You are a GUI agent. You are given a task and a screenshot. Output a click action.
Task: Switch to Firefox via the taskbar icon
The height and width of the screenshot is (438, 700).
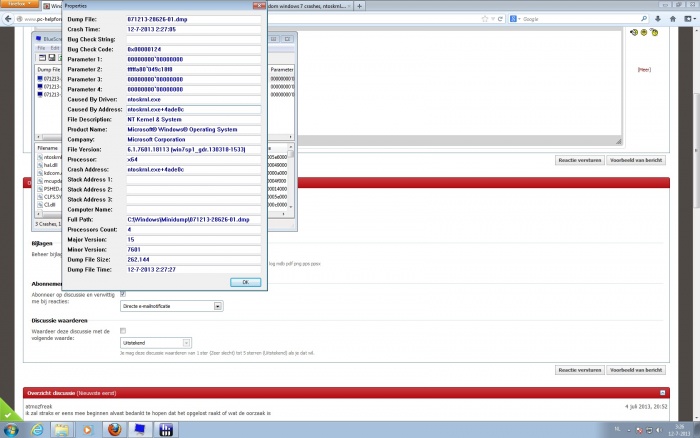(114, 430)
